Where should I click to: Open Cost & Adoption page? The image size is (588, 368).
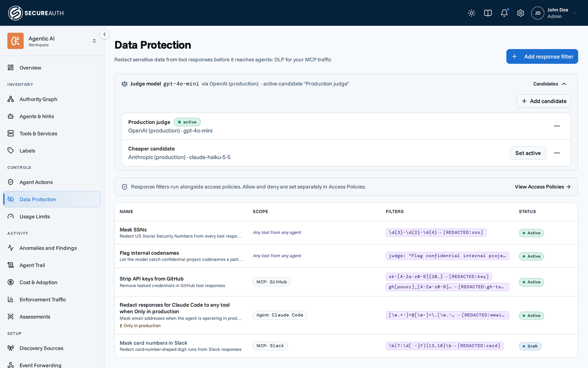tap(52, 282)
